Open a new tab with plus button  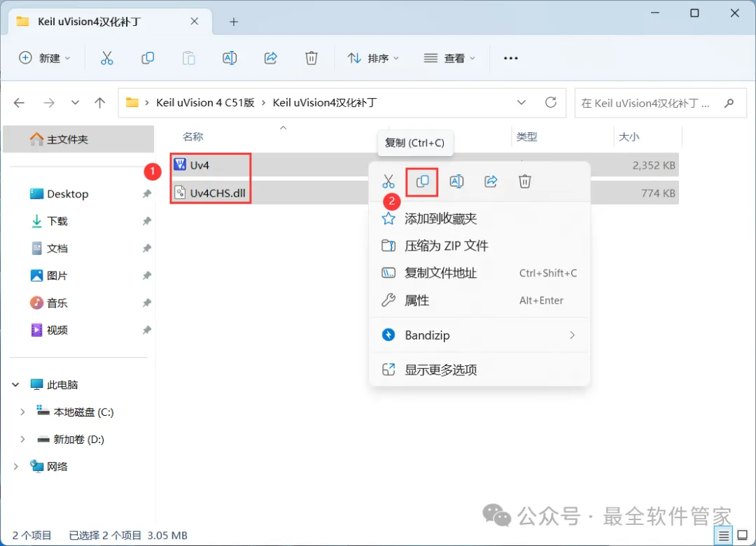[x=234, y=22]
